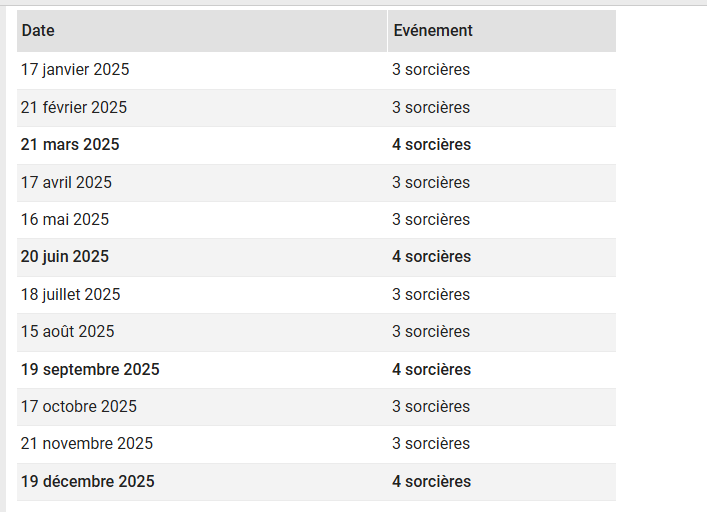Click the event cell for 17 janvier 2025
Image resolution: width=707 pixels, height=512 pixels.
[x=431, y=70]
